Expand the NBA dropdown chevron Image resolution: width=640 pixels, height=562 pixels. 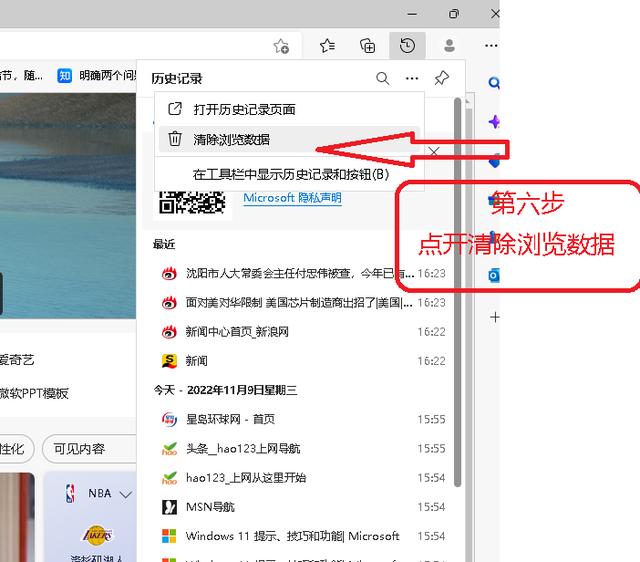pyautogui.click(x=126, y=494)
